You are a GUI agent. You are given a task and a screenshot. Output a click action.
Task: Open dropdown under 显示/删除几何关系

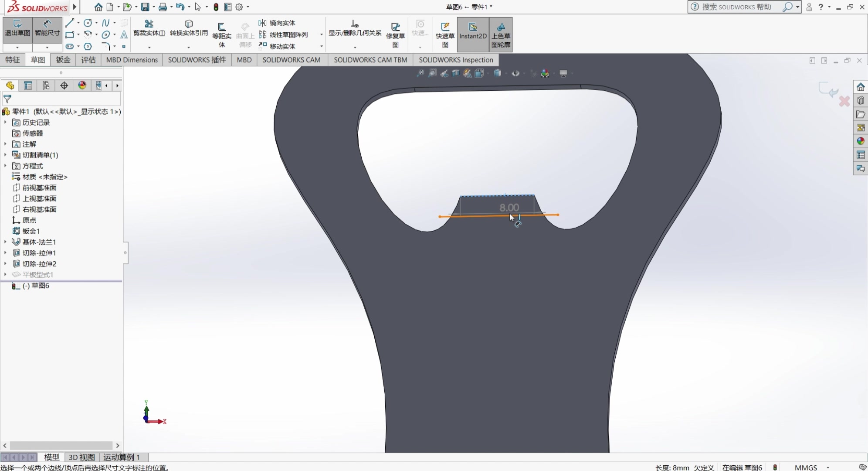pyautogui.click(x=355, y=47)
